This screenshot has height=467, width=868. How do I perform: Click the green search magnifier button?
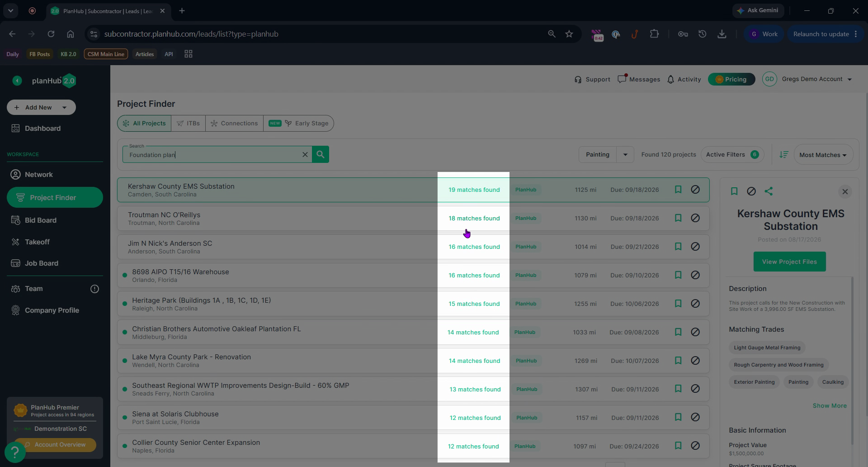321,154
